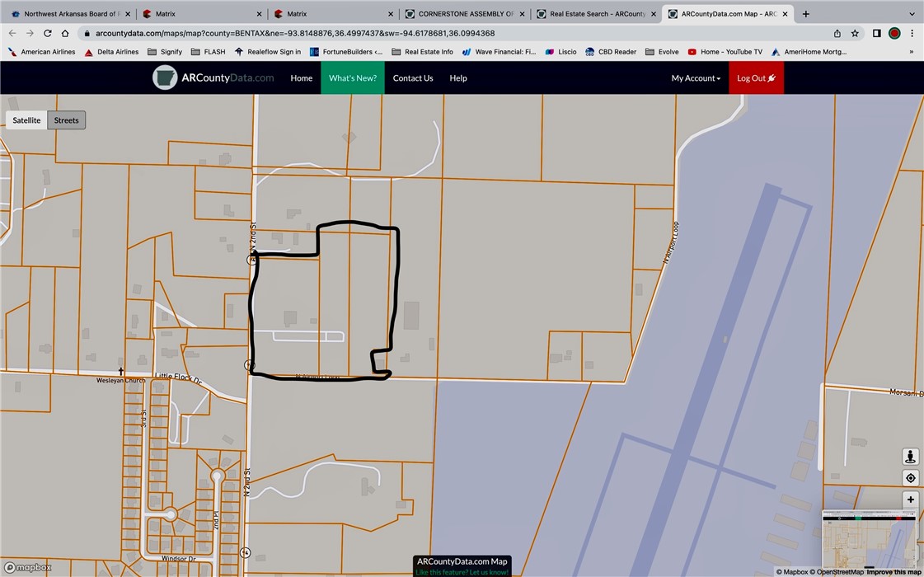Click the Log Out button
This screenshot has height=577, width=924.
coord(755,78)
